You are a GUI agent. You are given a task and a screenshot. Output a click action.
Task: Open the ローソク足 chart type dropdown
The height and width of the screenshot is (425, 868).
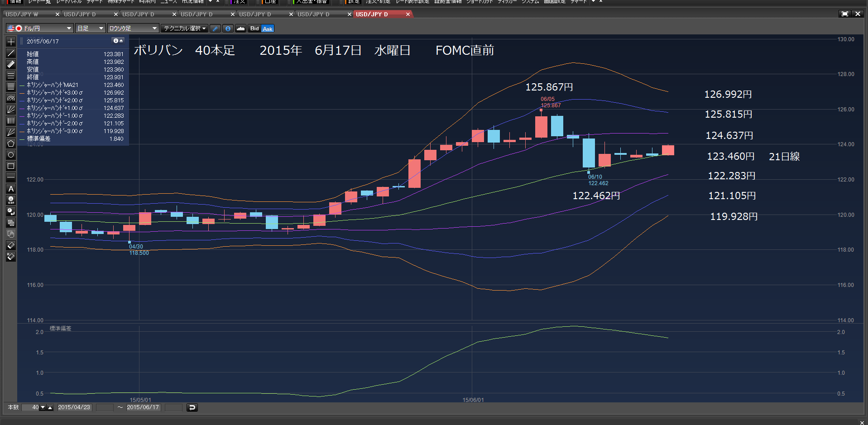click(x=133, y=29)
